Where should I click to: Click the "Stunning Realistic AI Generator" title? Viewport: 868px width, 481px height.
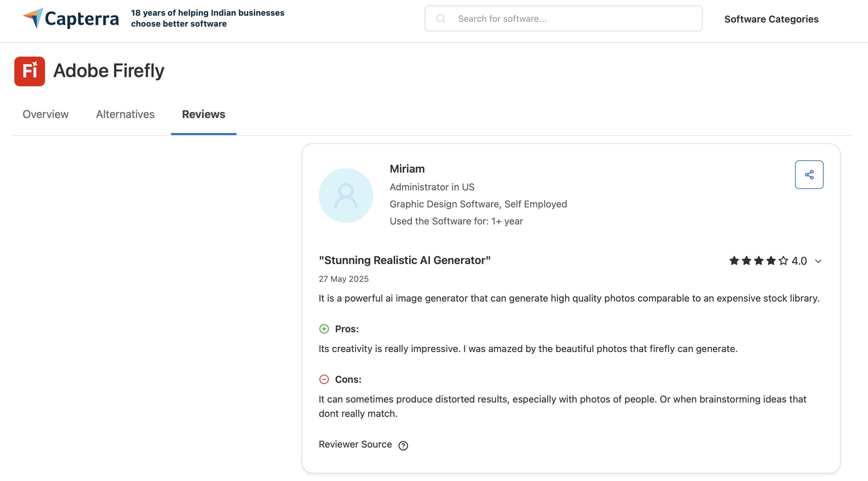pyautogui.click(x=405, y=260)
